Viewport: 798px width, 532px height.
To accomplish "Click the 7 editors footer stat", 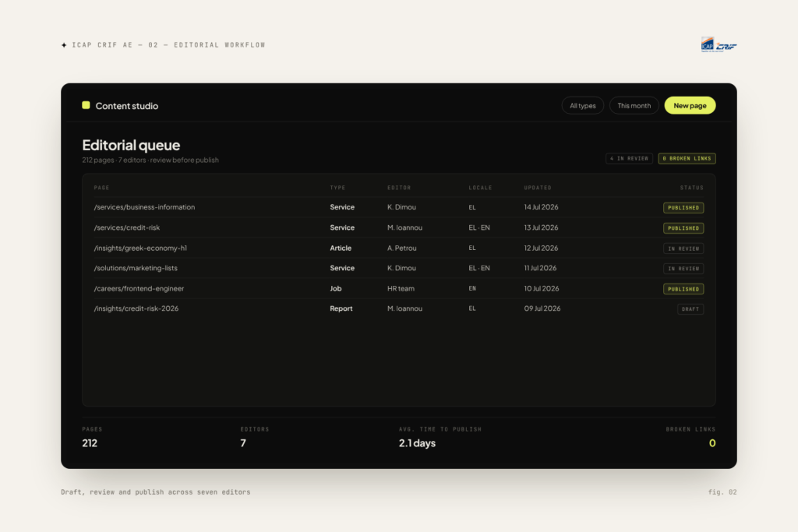I will 255,437.
